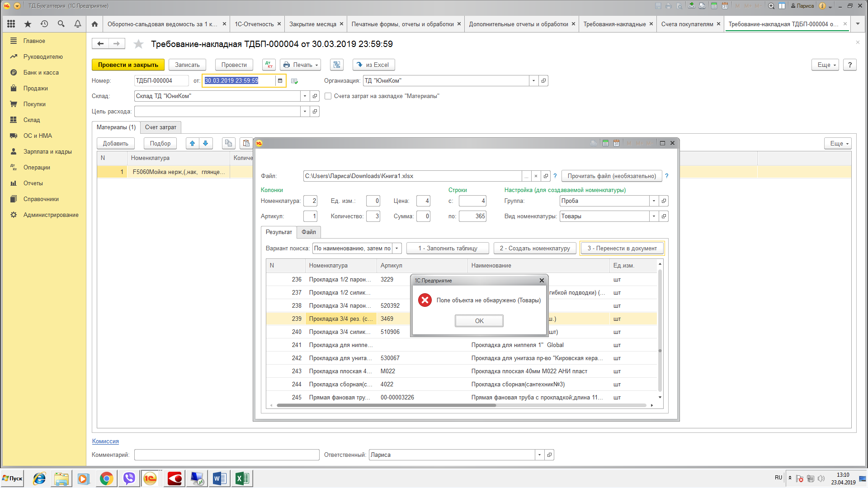Show Дт/Кт postings icon in toolbar
Image resolution: width=868 pixels, height=488 pixels.
pyautogui.click(x=269, y=65)
